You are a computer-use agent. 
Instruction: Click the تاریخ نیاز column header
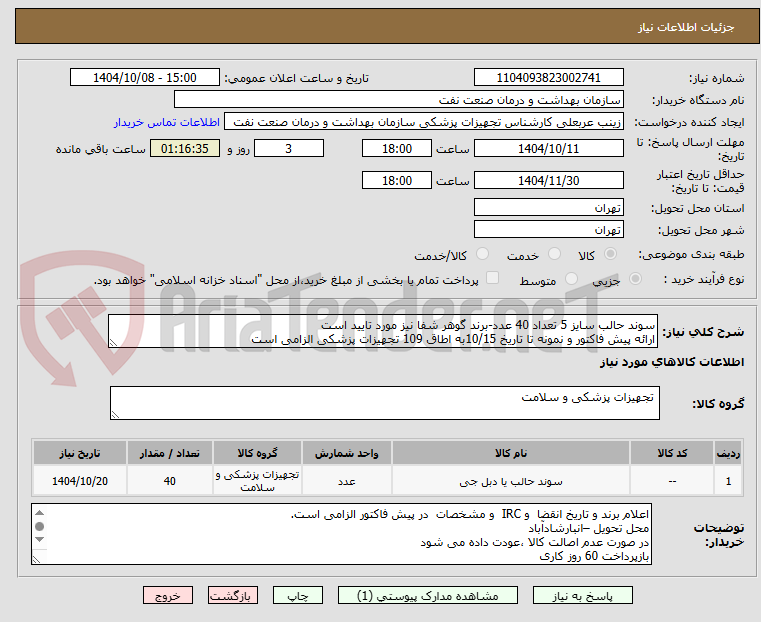[x=80, y=453]
